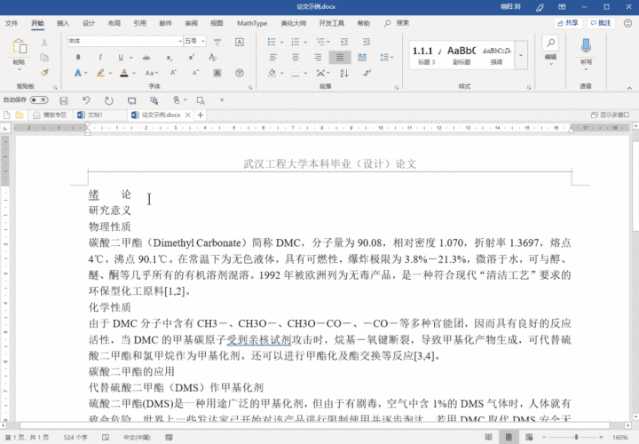Open the bullets list dropdown
The height and width of the screenshot is (444, 639).
[x=282, y=42]
